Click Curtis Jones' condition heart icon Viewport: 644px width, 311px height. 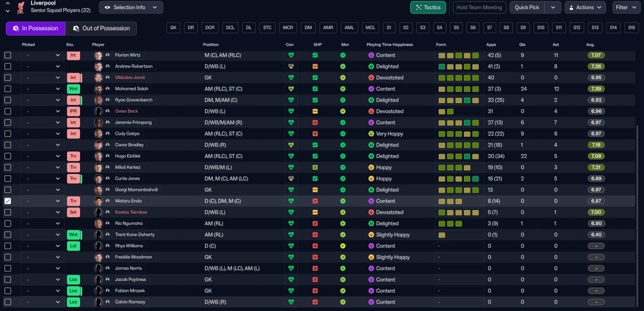tap(291, 179)
